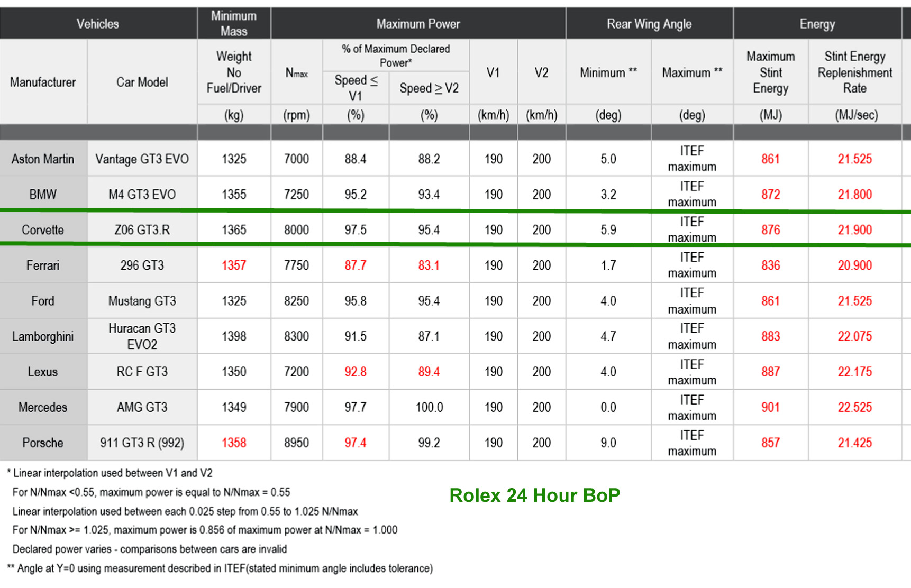
Task: Click Lexus stint energy value 887
Action: 770,372
